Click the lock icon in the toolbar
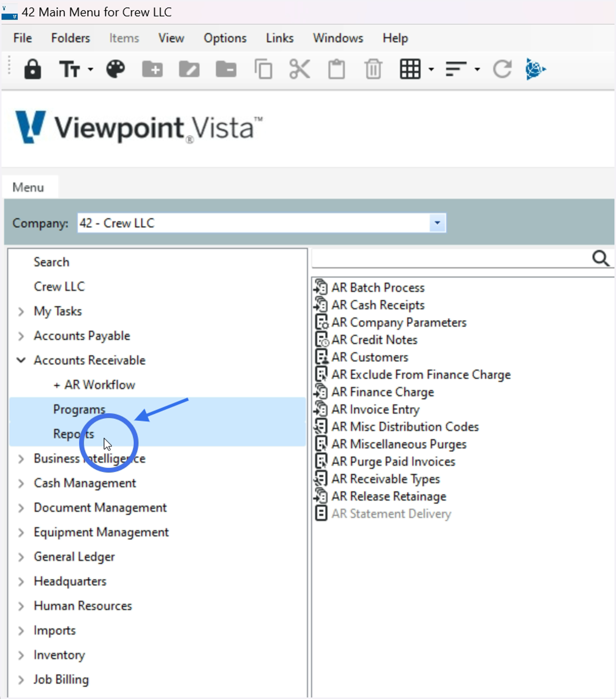The image size is (616, 699). [x=32, y=69]
